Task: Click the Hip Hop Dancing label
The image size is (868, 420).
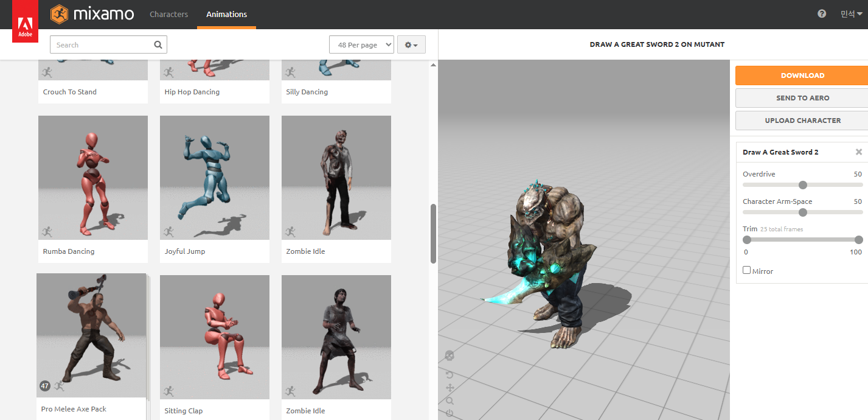Action: point(192,92)
